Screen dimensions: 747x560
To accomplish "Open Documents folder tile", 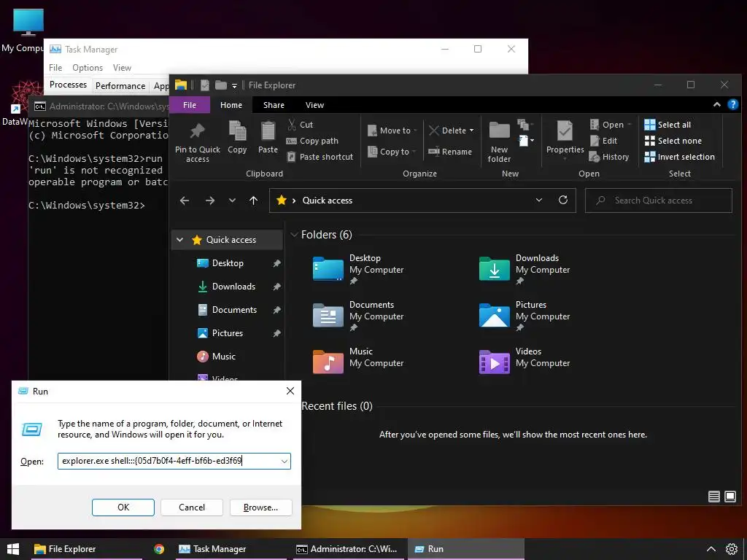I will [357, 316].
